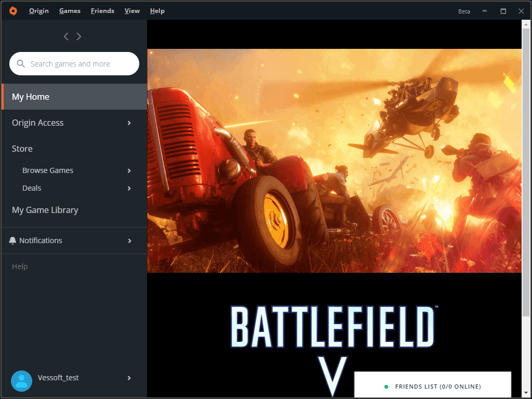Close the Origin window
This screenshot has width=532, height=399.
coord(522,11)
